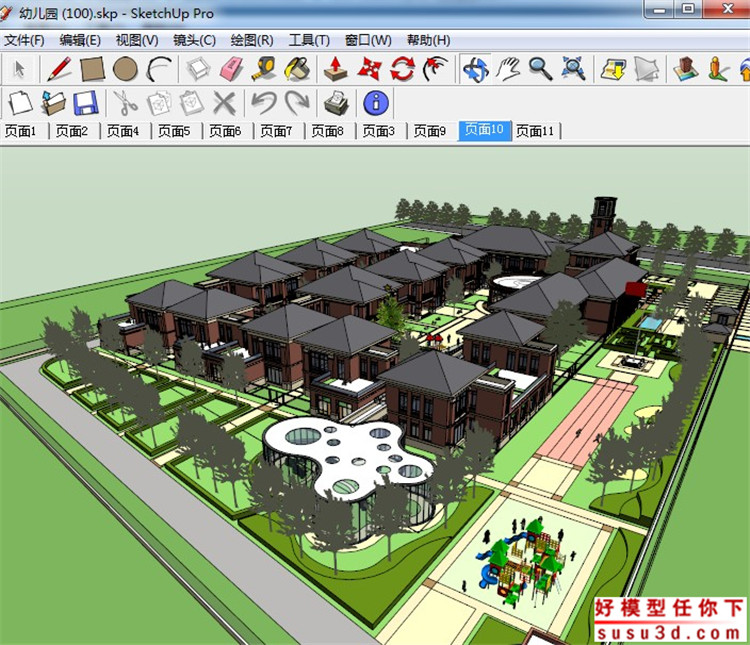Select the active scene tab 页面10
Viewport: 750px width, 645px height.
click(485, 130)
